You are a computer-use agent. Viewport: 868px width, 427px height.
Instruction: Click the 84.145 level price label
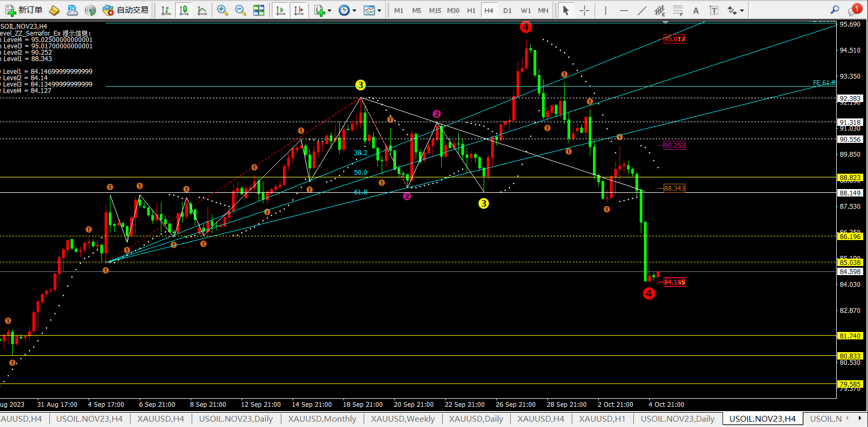tap(674, 282)
